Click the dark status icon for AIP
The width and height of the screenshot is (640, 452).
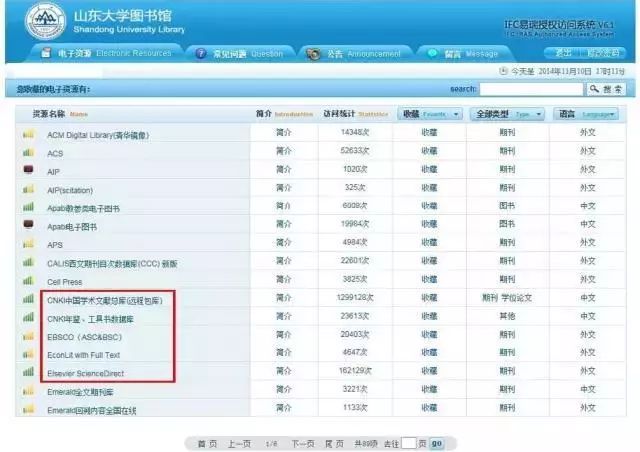[29, 169]
